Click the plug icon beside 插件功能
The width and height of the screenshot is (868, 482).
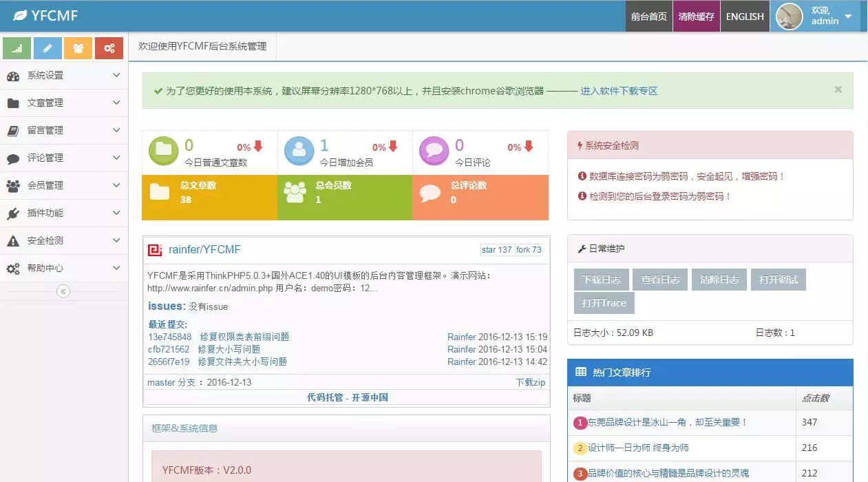coord(13,213)
